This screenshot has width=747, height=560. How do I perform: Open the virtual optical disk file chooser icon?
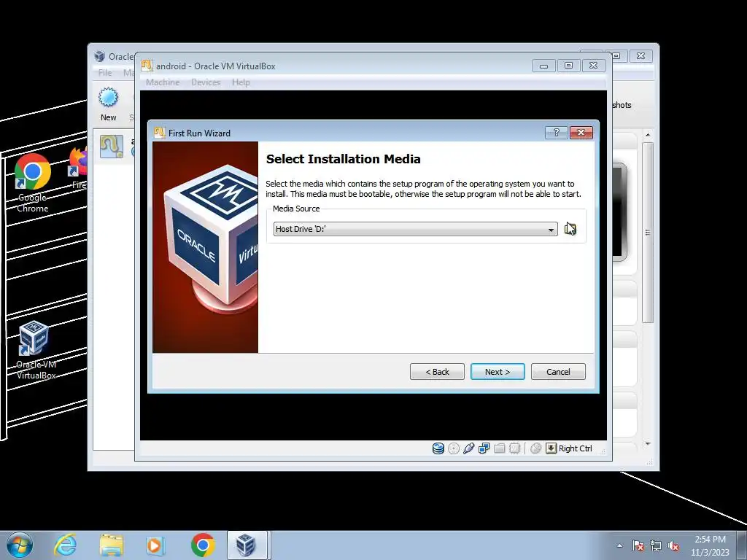coord(570,229)
